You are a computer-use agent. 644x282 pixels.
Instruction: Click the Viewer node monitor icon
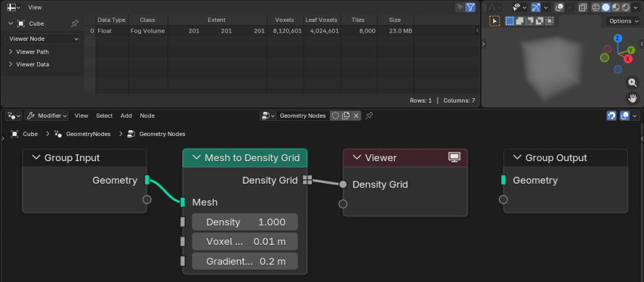[454, 157]
